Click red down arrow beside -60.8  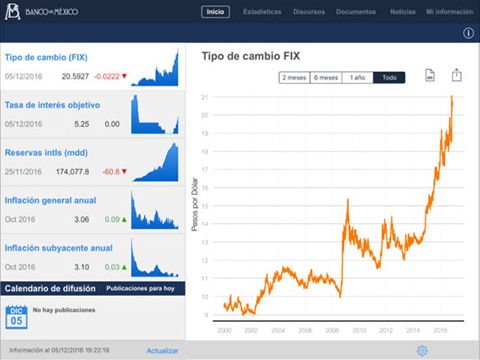point(124,171)
